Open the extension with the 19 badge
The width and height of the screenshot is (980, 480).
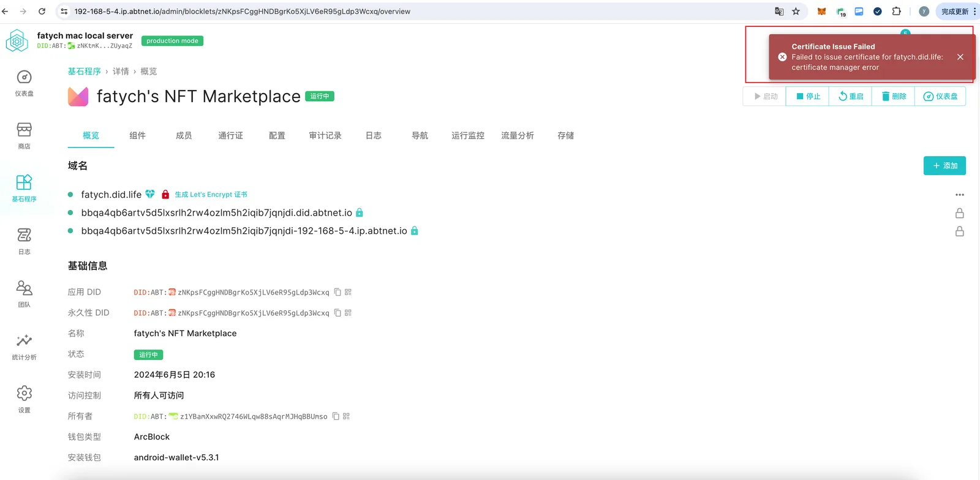point(841,12)
